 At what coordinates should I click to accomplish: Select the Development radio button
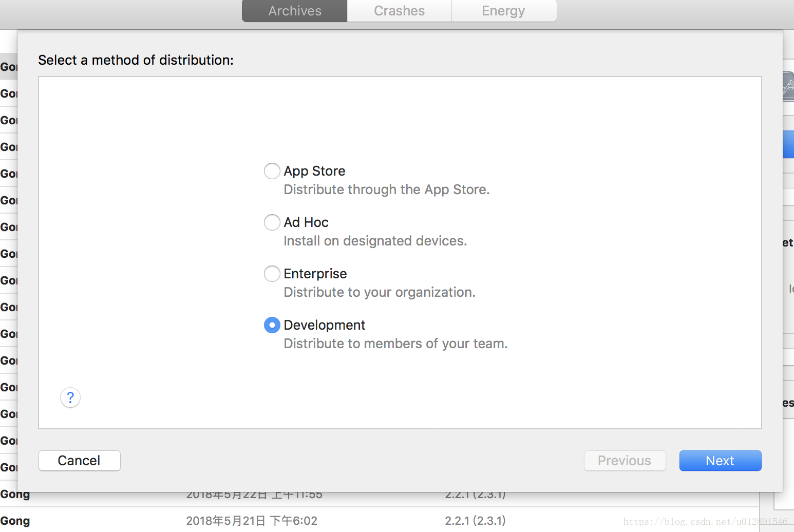click(x=272, y=325)
